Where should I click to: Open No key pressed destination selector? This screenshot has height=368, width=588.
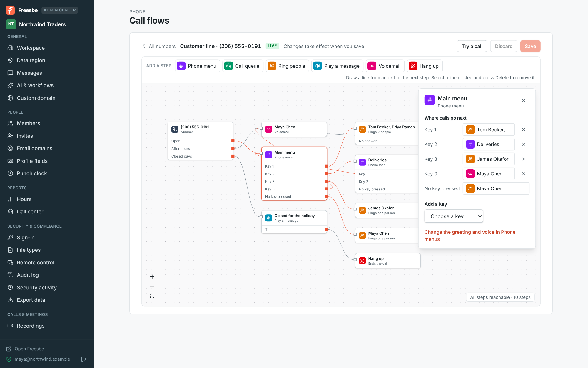pyautogui.click(x=496, y=188)
